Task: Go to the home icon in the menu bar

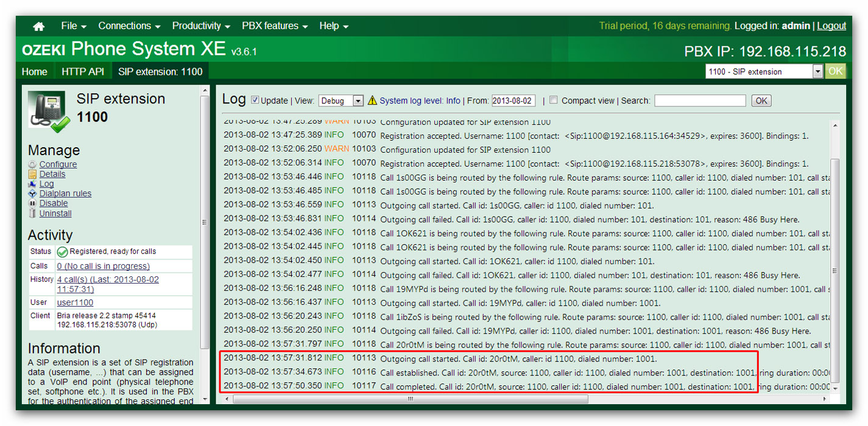Action: tap(39, 26)
